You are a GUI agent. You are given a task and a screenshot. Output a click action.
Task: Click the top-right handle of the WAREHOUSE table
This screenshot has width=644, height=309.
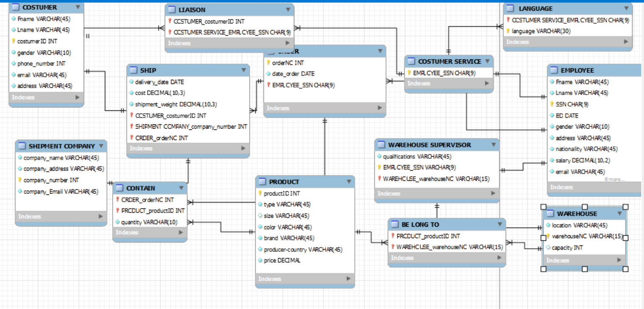click(625, 207)
